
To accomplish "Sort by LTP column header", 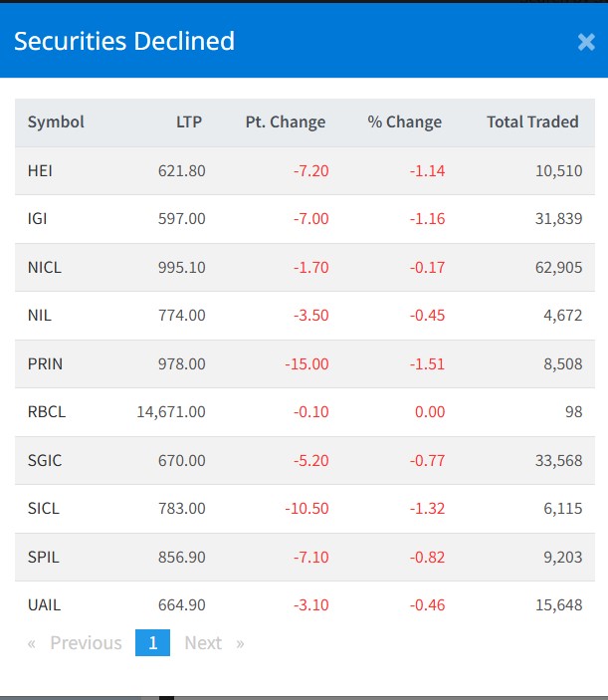I will coord(188,122).
